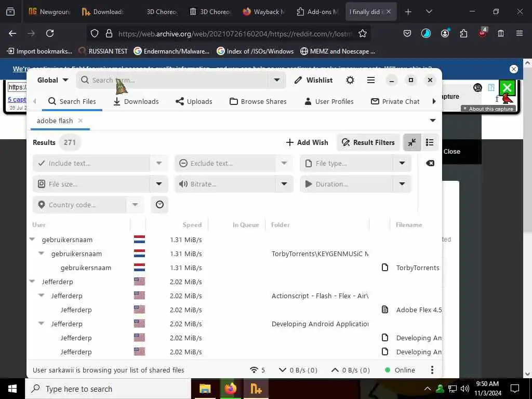Click the Windows Start button
The image size is (532, 399).
pos(12,389)
